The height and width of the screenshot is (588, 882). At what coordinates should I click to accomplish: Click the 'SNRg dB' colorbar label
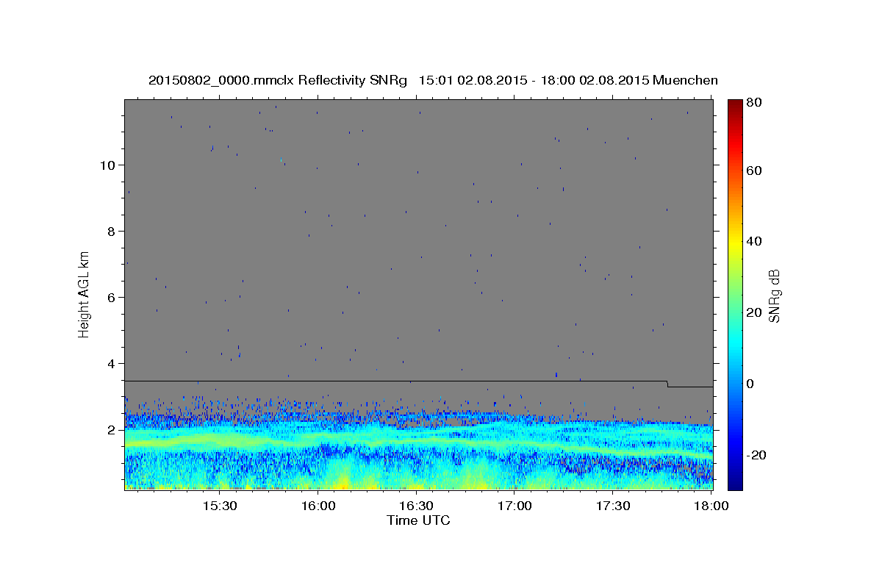coord(774,295)
